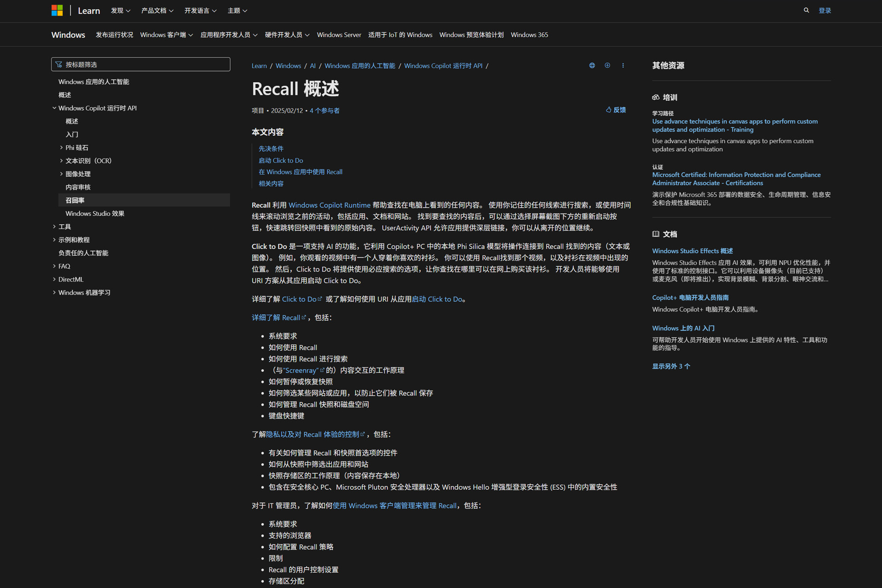The height and width of the screenshot is (588, 882).
Task: Open Windows Copilot Runtime link
Action: (x=329, y=205)
